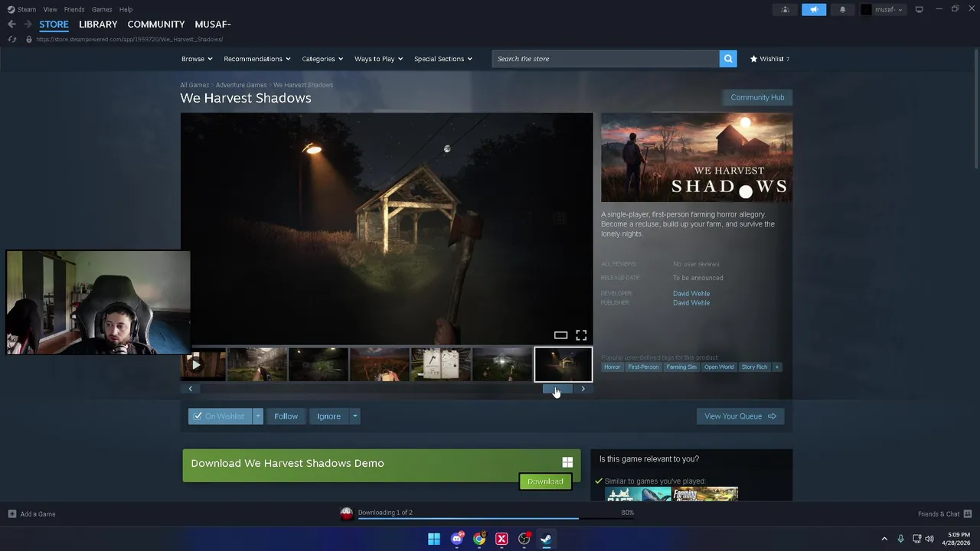Reload the store page
Image resolution: width=980 pixels, height=551 pixels.
pos(11,39)
